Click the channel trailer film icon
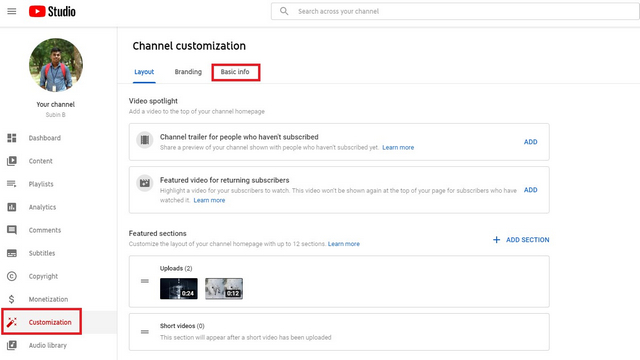Viewport: 640px width, 360px height. (144, 140)
